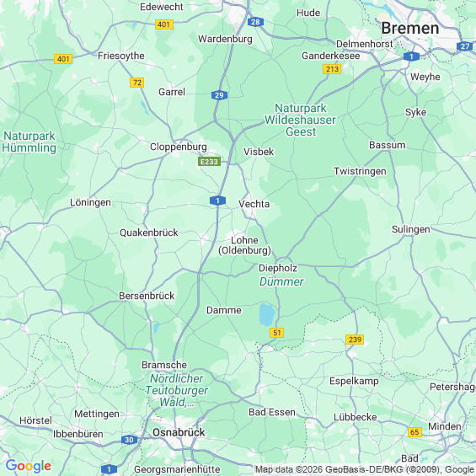Click the Map data copyright text
The image size is (476, 476).
365,469
